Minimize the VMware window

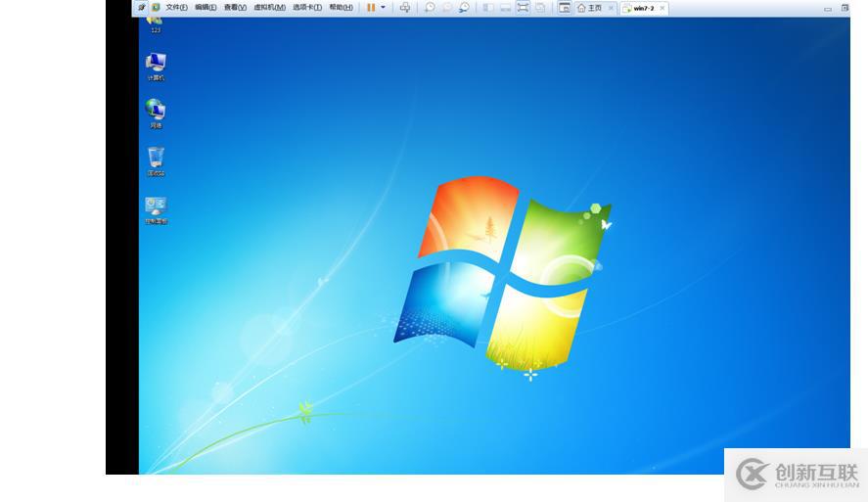point(828,8)
